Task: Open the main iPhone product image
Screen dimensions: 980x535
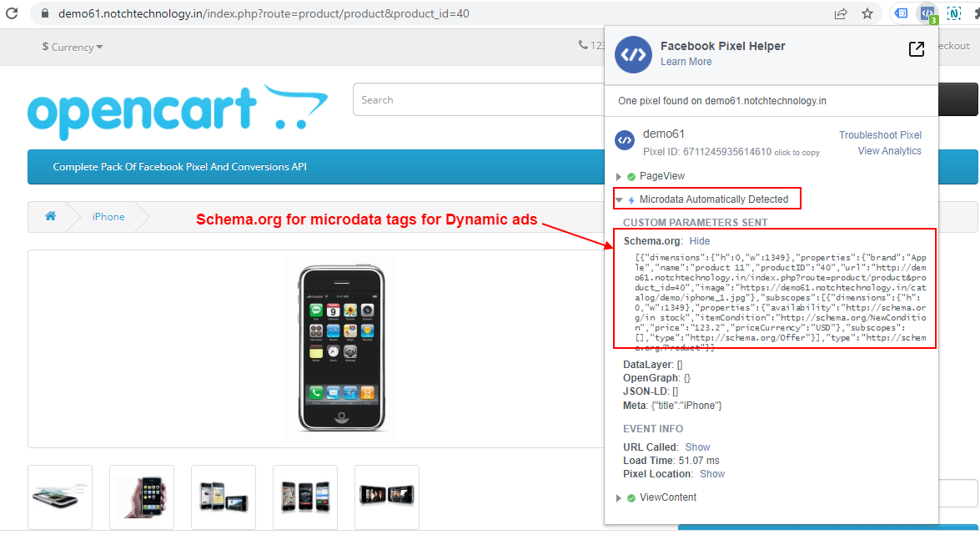Action: [341, 348]
